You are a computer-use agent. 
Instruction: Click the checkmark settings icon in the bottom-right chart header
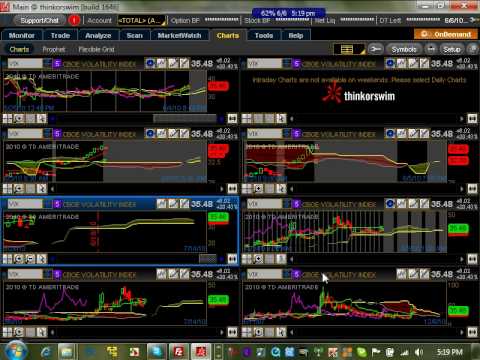424,274
